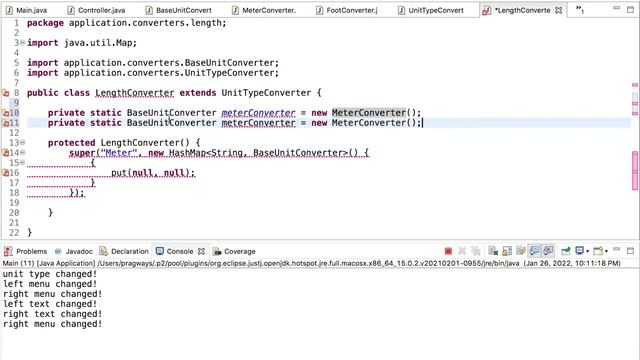Click put(null, null); on line 16

click(153, 173)
